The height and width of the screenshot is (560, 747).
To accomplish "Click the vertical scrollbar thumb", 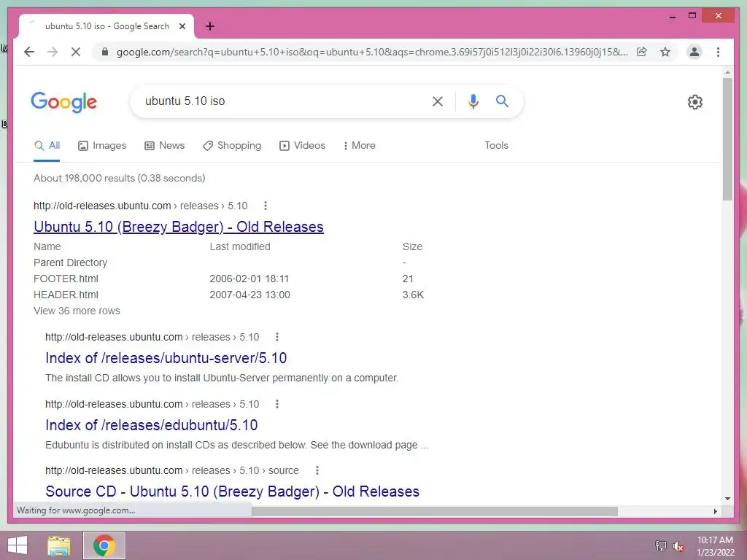I will coord(727,139).
